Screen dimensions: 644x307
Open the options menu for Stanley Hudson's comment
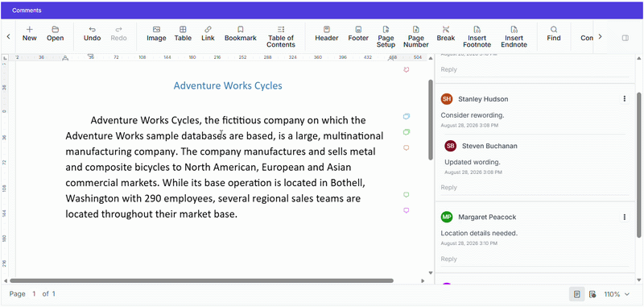pyautogui.click(x=625, y=98)
